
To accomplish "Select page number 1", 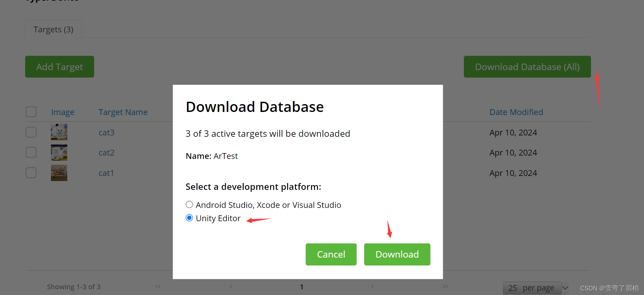I will (x=302, y=287).
